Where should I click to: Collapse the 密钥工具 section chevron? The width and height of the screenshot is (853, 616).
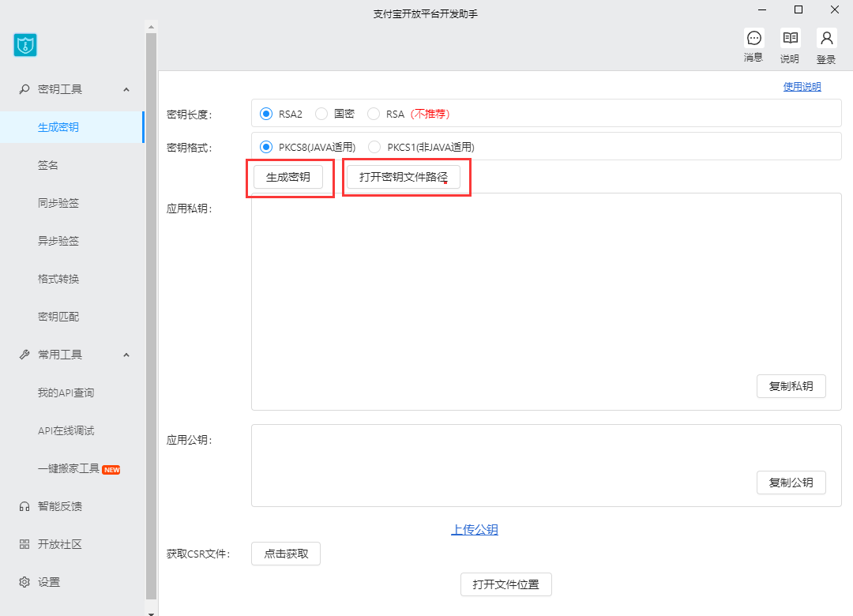point(126,89)
